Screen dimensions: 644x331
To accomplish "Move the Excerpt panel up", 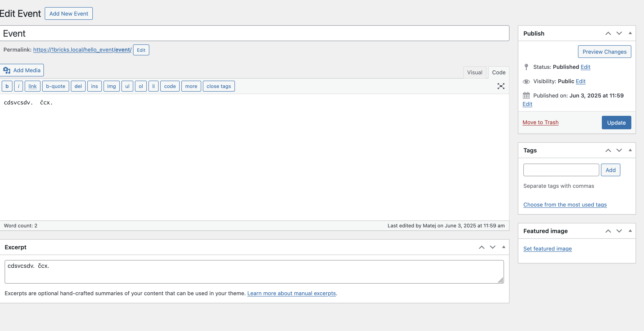I will coord(482,247).
